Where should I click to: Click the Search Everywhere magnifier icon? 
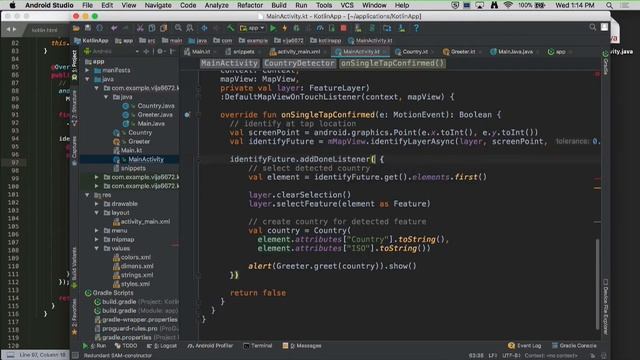coord(593,27)
